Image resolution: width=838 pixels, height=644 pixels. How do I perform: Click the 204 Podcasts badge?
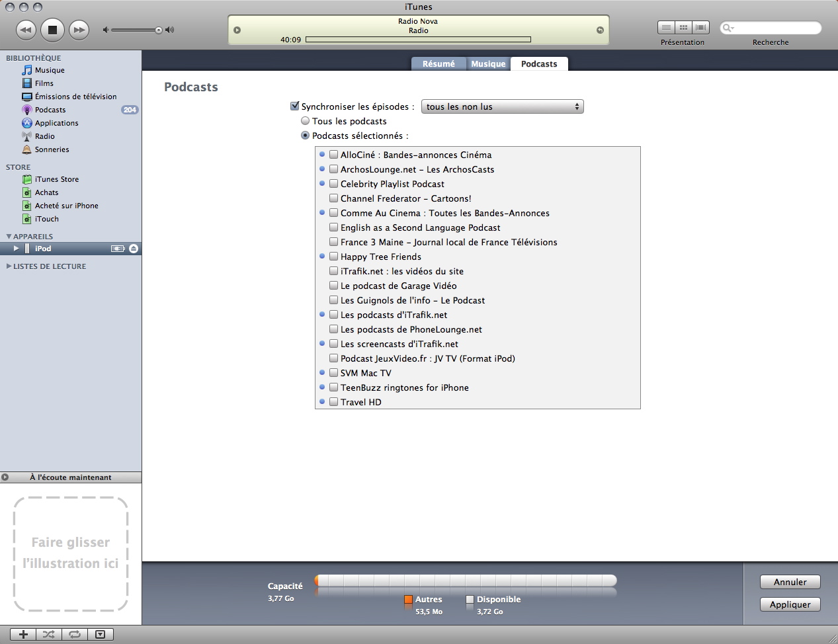[130, 110]
